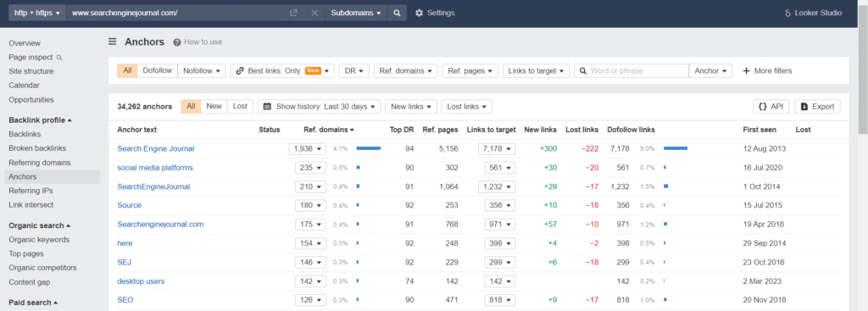Click the social media platforms anchor link
The height and width of the screenshot is (311, 868).
pos(155,168)
